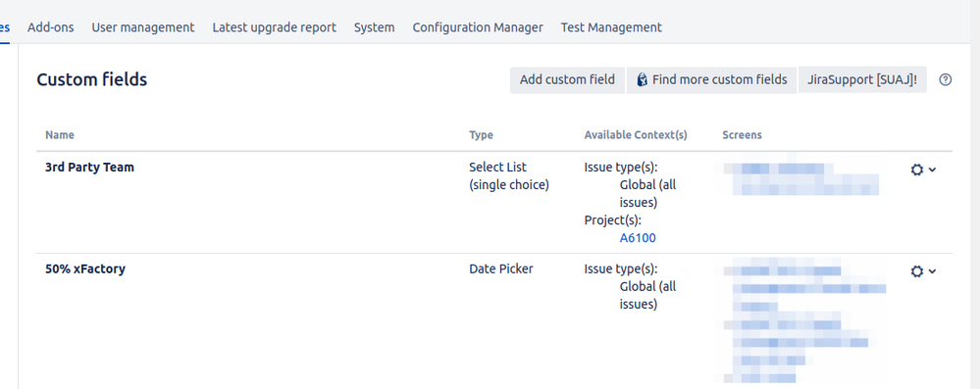Open gear menu for 50% xFactory
The height and width of the screenshot is (389, 980).
pyautogui.click(x=917, y=271)
